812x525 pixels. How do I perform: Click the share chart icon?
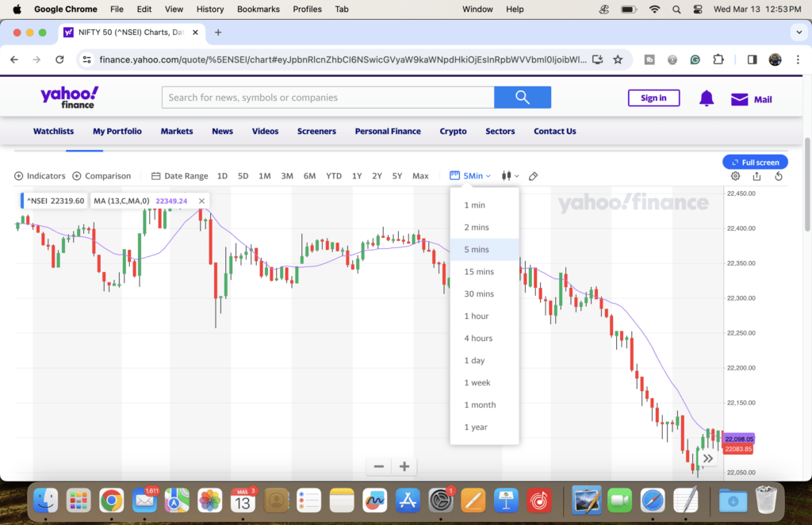coord(756,176)
